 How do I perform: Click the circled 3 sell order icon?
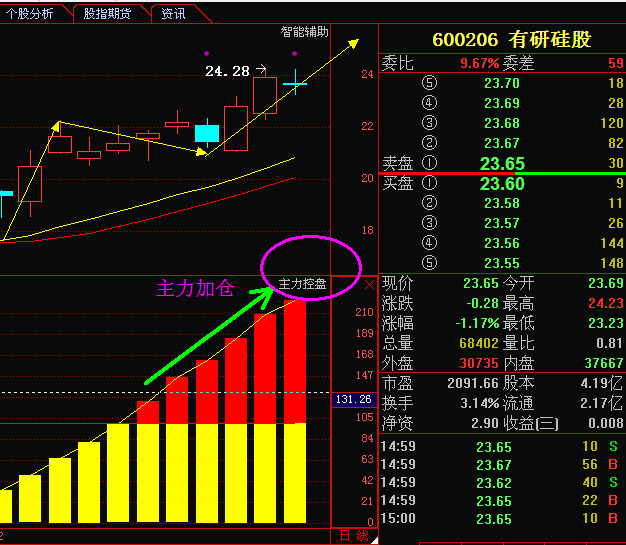click(x=430, y=123)
